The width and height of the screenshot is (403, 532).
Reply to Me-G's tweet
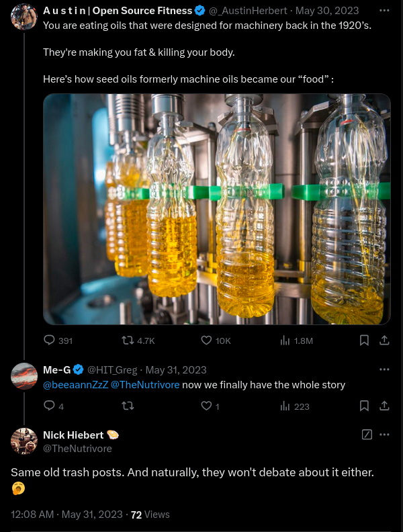click(49, 406)
